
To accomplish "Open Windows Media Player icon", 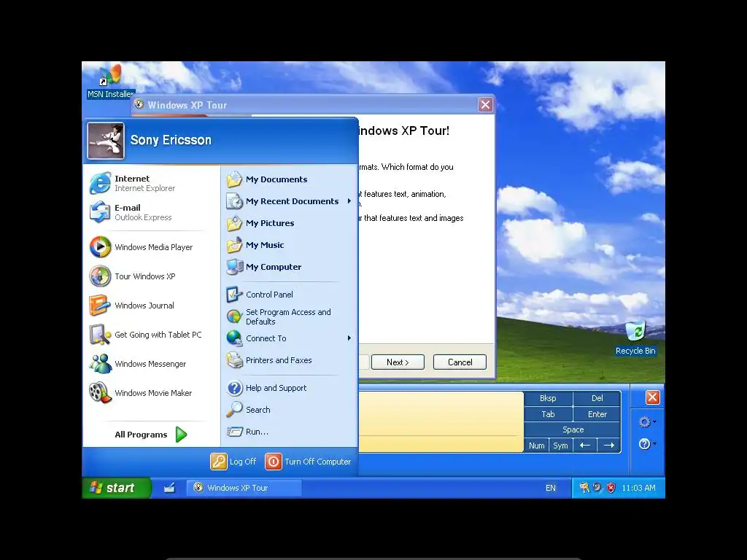I will point(100,247).
